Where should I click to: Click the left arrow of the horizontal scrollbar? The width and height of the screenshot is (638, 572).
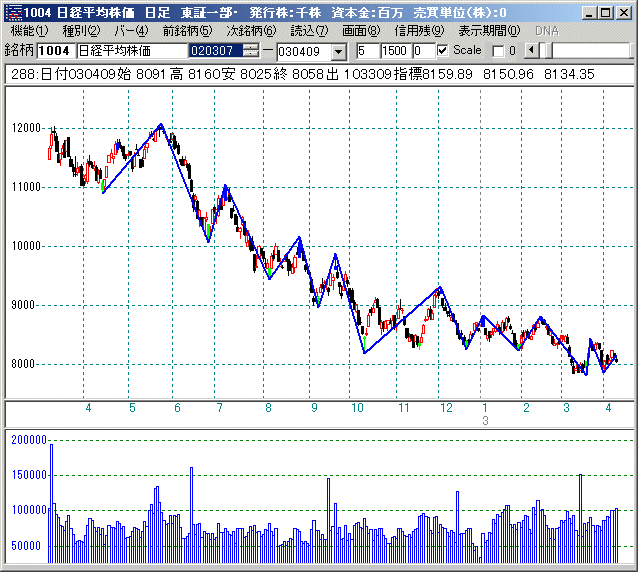[x=531, y=51]
